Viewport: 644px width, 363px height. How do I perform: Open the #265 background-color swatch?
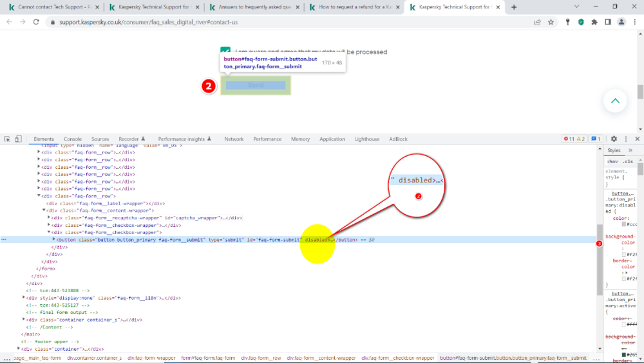coord(624,355)
